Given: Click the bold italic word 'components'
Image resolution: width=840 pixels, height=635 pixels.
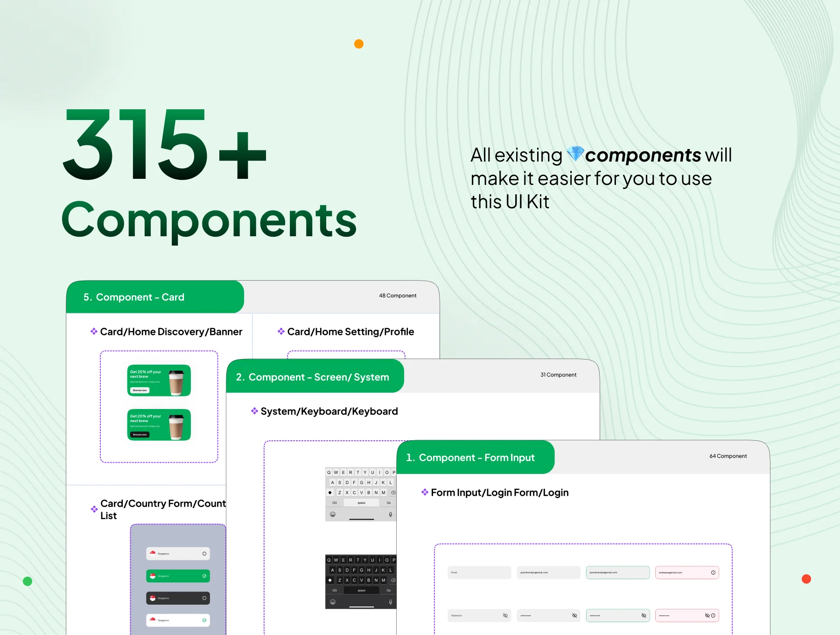Looking at the screenshot, I should [643, 155].
